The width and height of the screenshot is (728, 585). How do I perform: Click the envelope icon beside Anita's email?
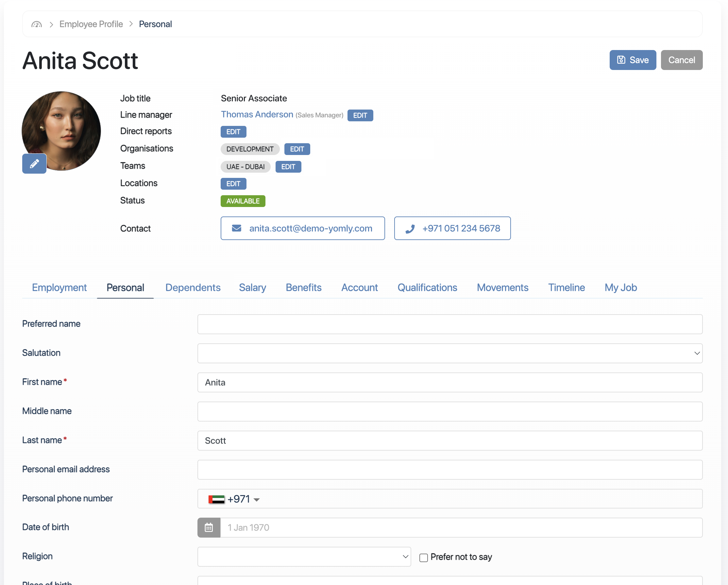coord(236,228)
